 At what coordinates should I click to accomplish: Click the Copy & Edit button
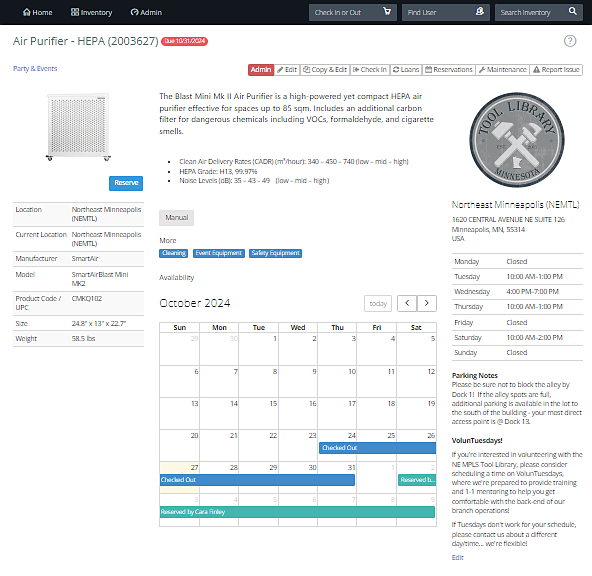pos(325,70)
